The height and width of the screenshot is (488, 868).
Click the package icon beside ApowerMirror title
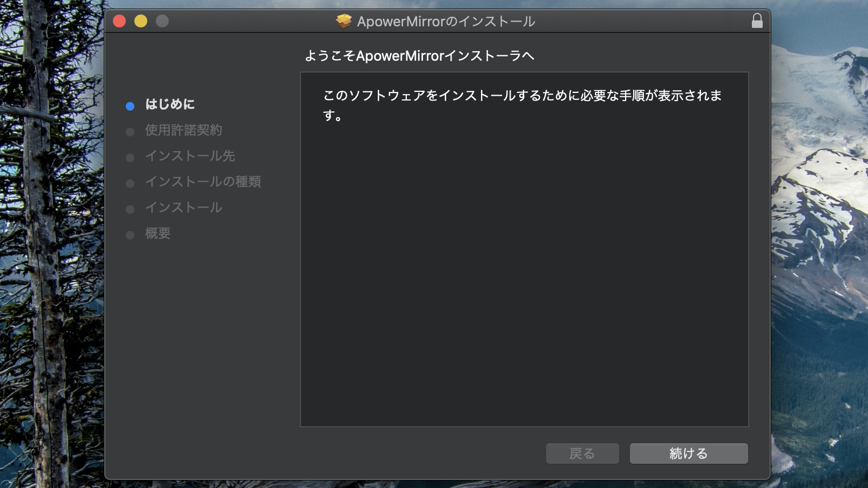point(343,21)
